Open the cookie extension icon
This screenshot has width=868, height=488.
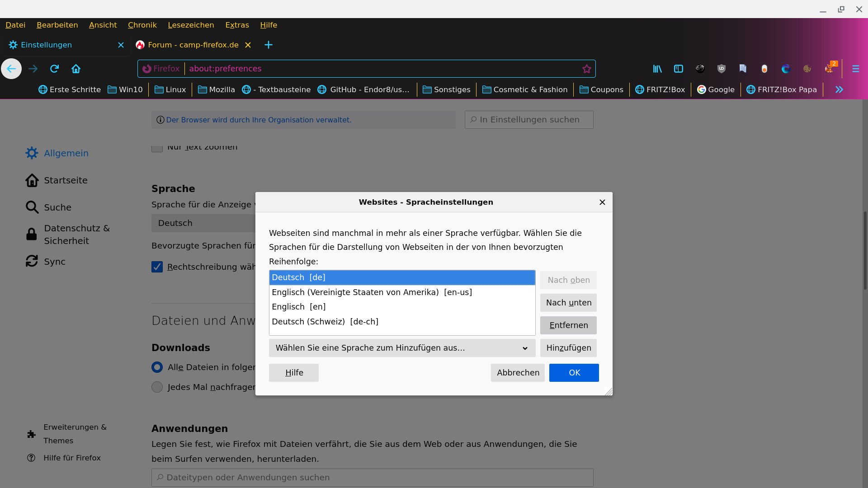click(807, 69)
